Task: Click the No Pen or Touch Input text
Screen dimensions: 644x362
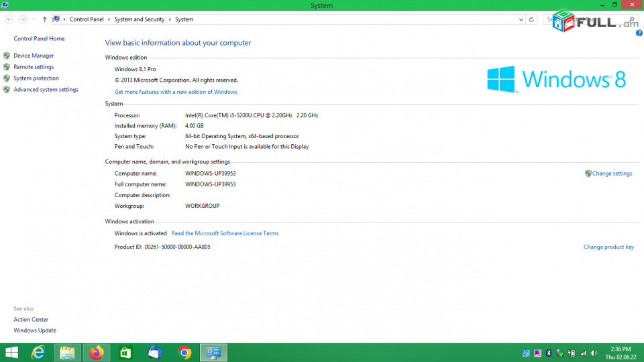Action: (x=247, y=147)
